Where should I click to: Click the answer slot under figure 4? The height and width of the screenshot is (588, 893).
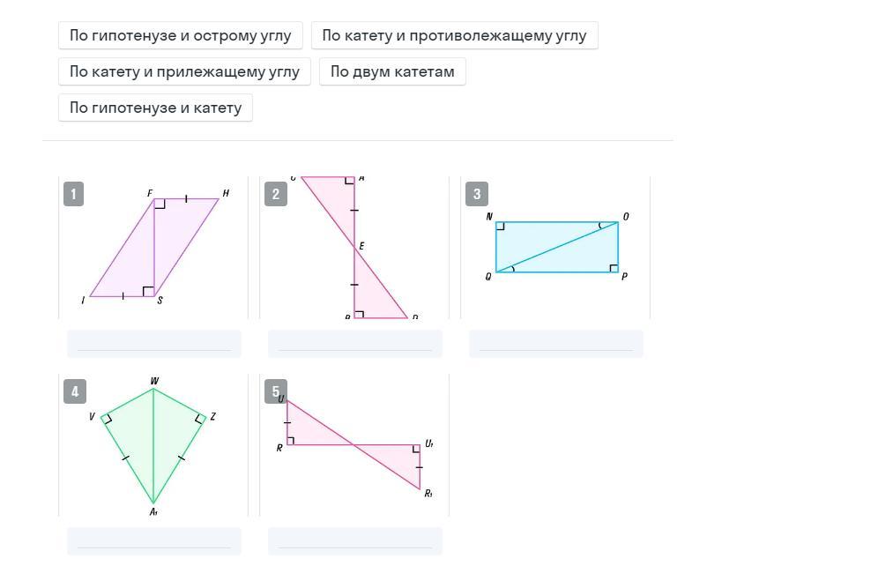(154, 540)
